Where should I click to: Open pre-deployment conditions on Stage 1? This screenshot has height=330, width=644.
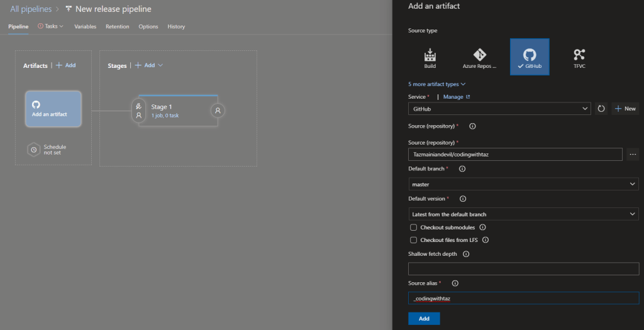click(x=138, y=111)
